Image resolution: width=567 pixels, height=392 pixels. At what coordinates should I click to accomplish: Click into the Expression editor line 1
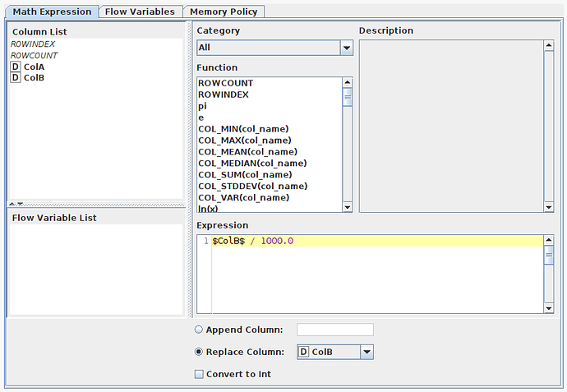click(x=377, y=241)
